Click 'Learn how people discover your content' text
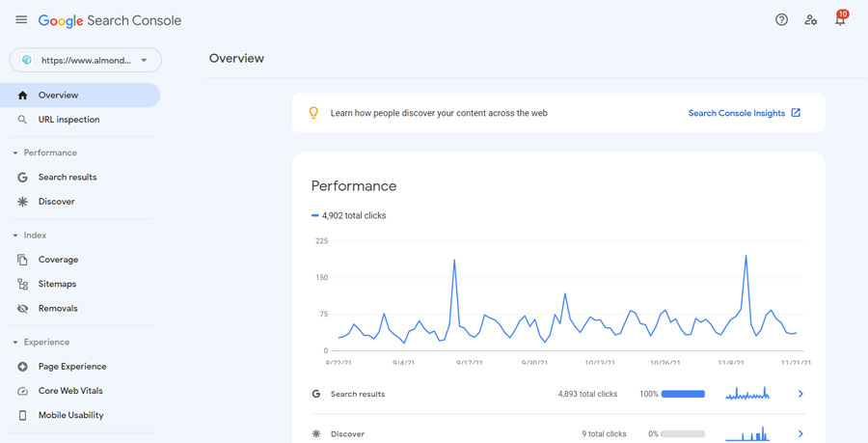Screen dimensions: 868x443 pyautogui.click(x=439, y=113)
